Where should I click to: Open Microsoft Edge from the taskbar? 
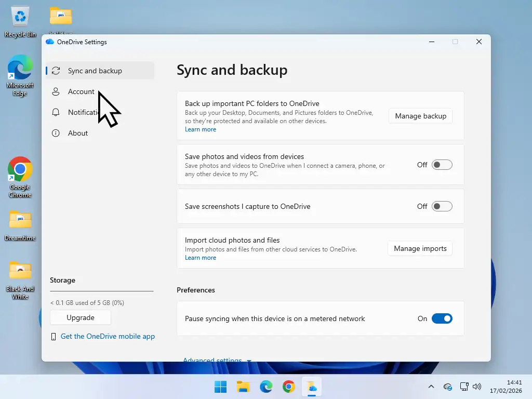tap(266, 387)
